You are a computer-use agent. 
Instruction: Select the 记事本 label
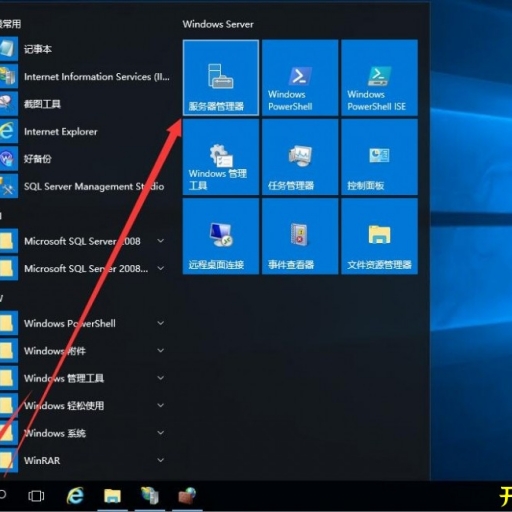(38, 49)
